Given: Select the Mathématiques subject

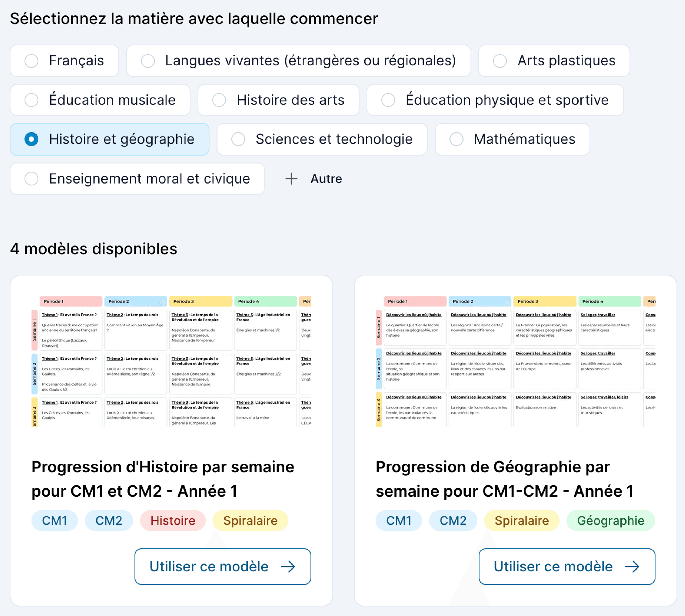Looking at the screenshot, I should point(511,139).
